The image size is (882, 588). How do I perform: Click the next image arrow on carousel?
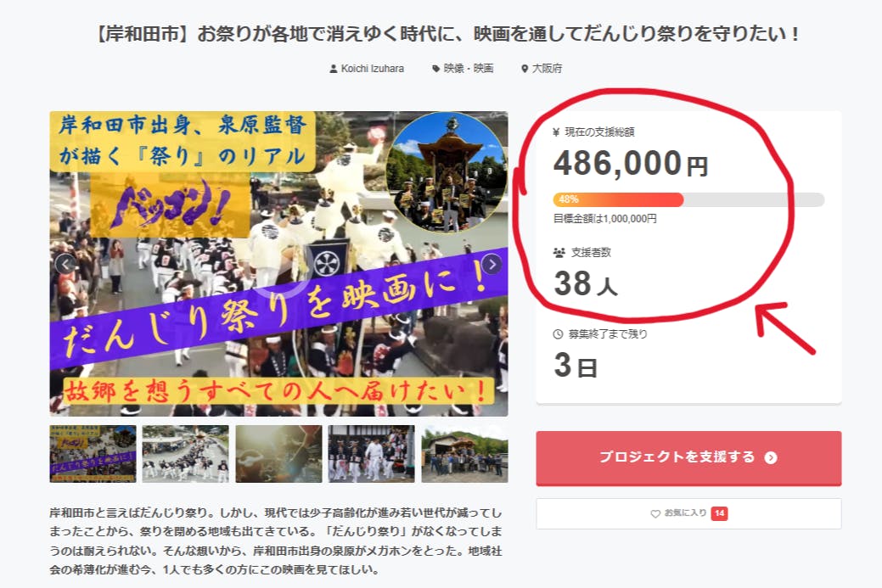tap(492, 264)
